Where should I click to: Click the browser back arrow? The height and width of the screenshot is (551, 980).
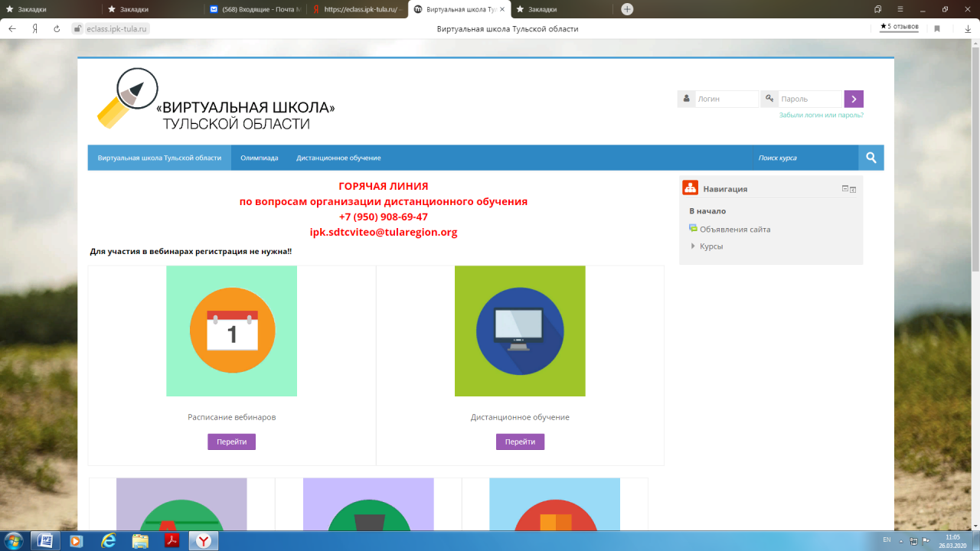coord(11,28)
